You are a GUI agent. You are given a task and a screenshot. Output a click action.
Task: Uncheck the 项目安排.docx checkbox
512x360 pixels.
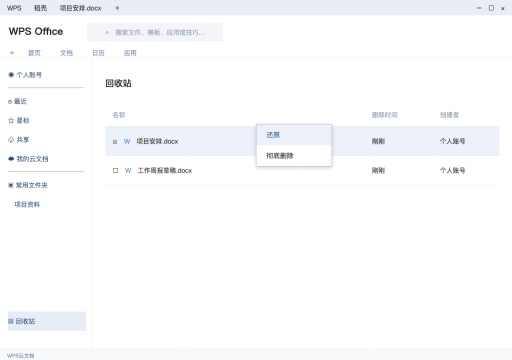pos(115,142)
